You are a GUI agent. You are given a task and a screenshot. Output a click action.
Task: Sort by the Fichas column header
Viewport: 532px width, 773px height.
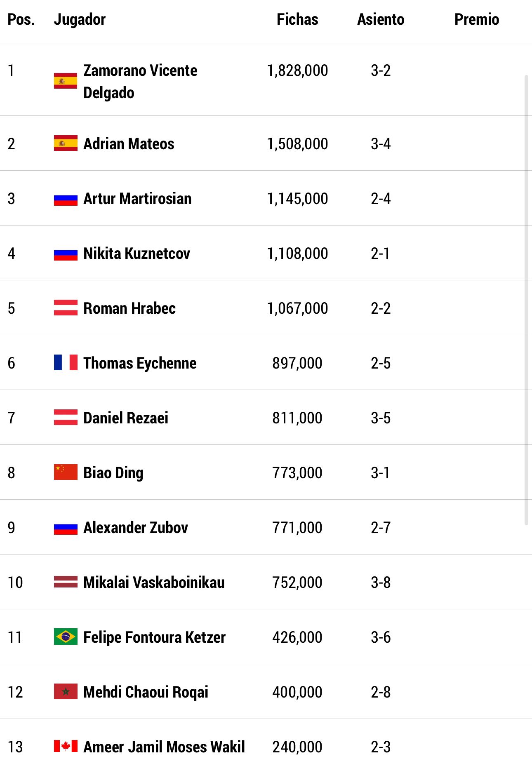297,19
